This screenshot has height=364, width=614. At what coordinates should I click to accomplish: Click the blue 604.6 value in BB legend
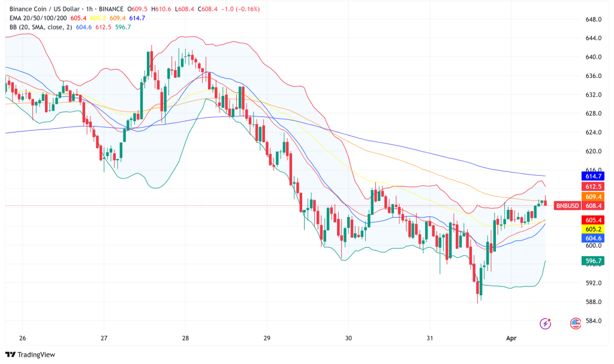click(84, 27)
